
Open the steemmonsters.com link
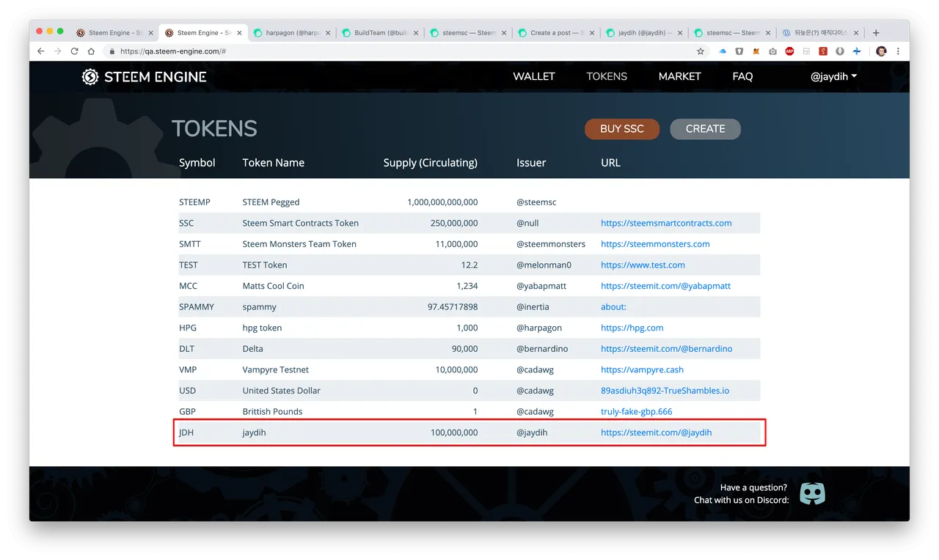coord(655,244)
